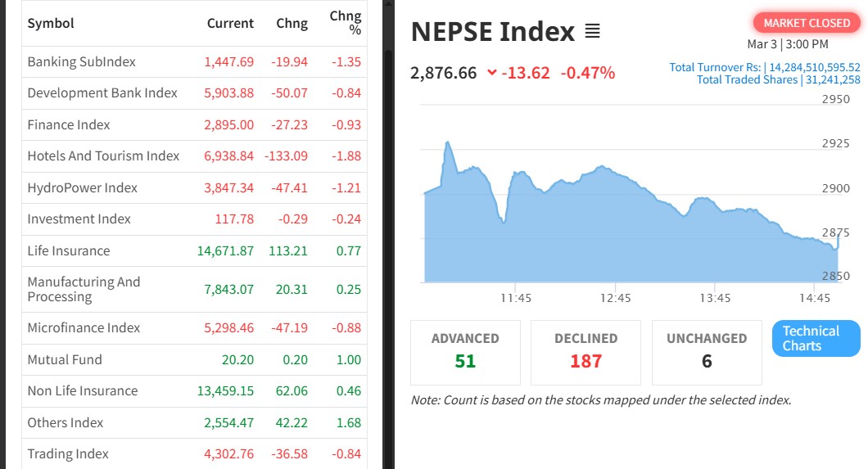Sort table by the Chng % header

point(345,23)
